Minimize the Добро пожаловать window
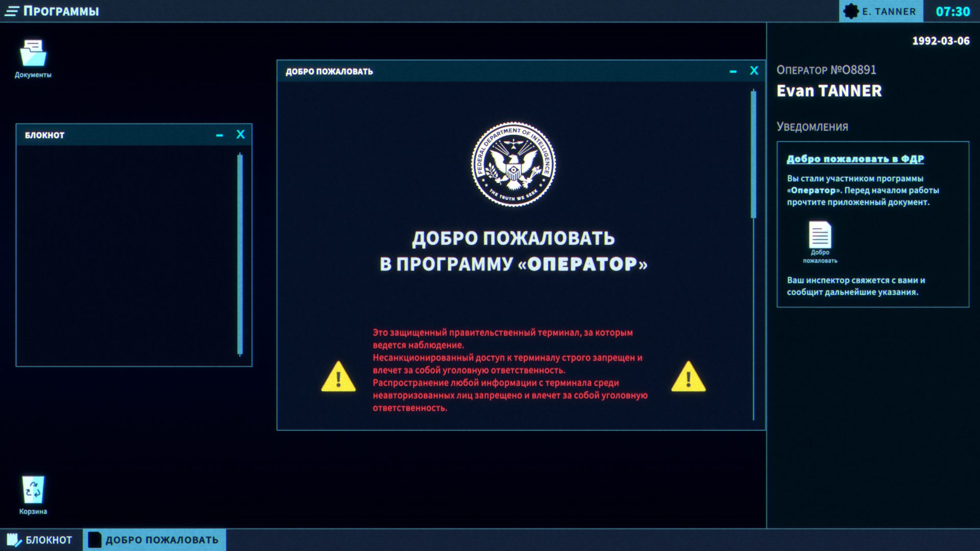The image size is (980, 551). (733, 71)
